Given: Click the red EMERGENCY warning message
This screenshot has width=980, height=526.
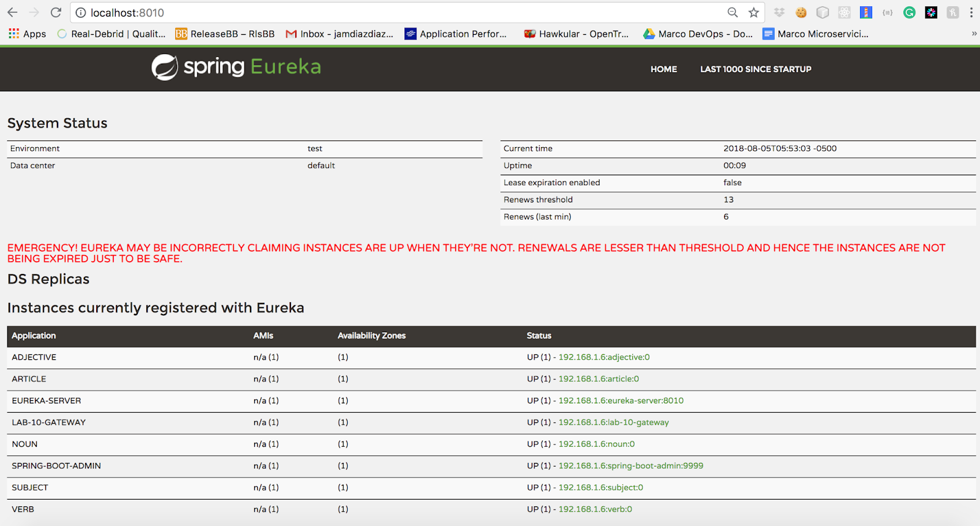Looking at the screenshot, I should click(x=477, y=253).
